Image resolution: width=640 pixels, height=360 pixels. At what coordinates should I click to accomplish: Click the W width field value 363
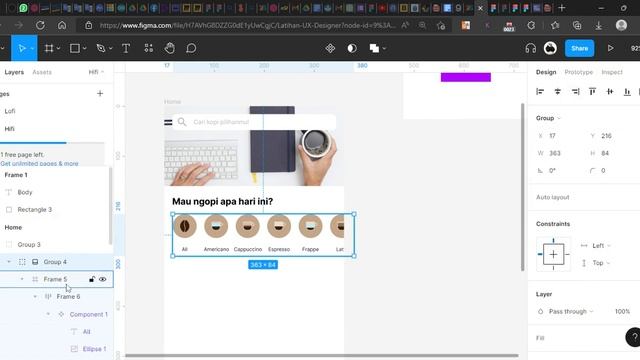(555, 153)
